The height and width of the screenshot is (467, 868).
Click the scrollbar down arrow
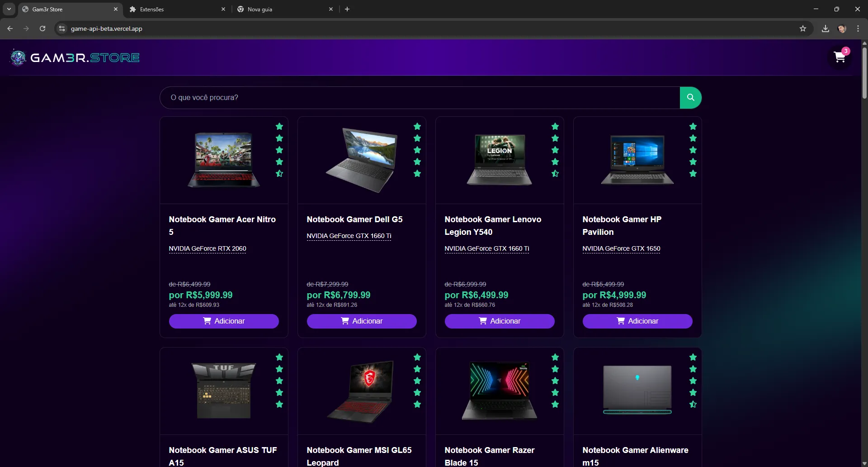tap(864, 463)
